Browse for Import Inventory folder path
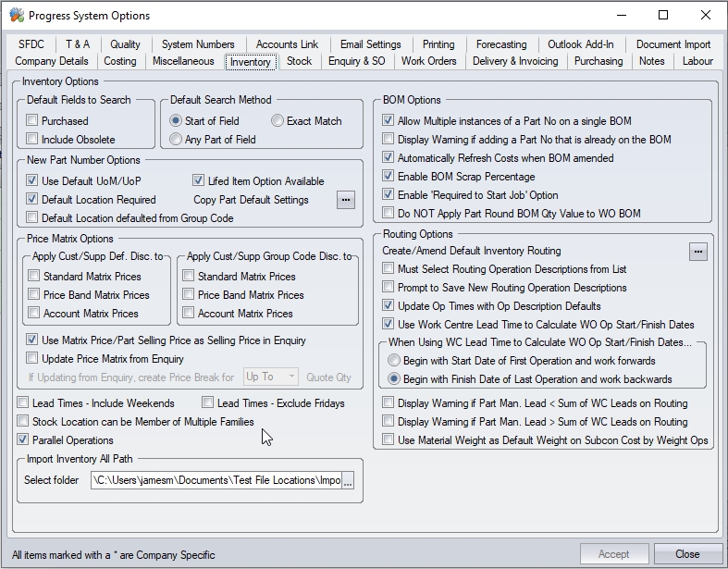The image size is (728, 569). click(348, 481)
